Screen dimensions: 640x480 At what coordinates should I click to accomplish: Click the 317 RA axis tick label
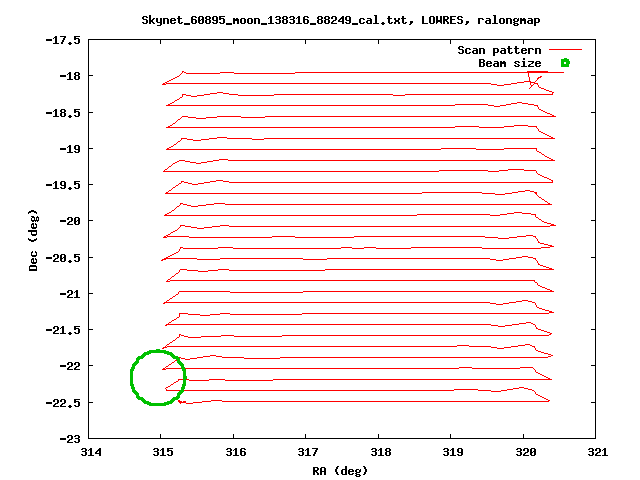(308, 452)
